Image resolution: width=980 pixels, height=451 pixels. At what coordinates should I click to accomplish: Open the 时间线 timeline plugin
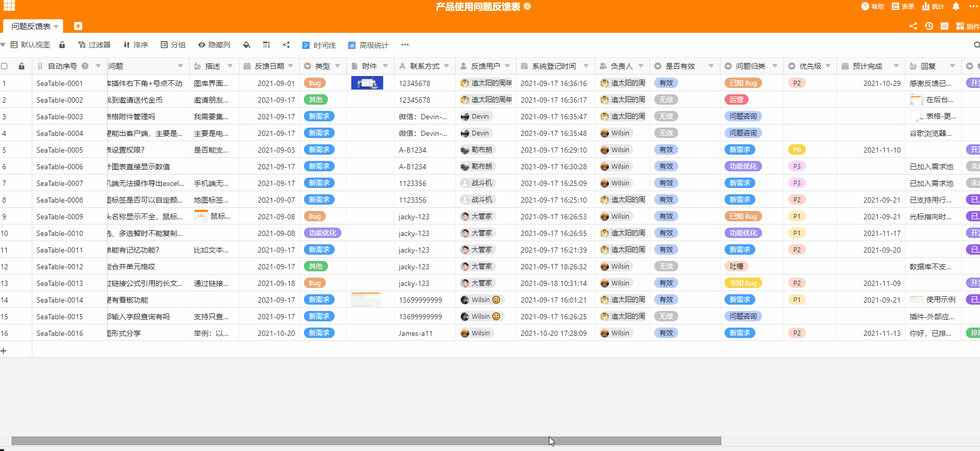coord(319,45)
